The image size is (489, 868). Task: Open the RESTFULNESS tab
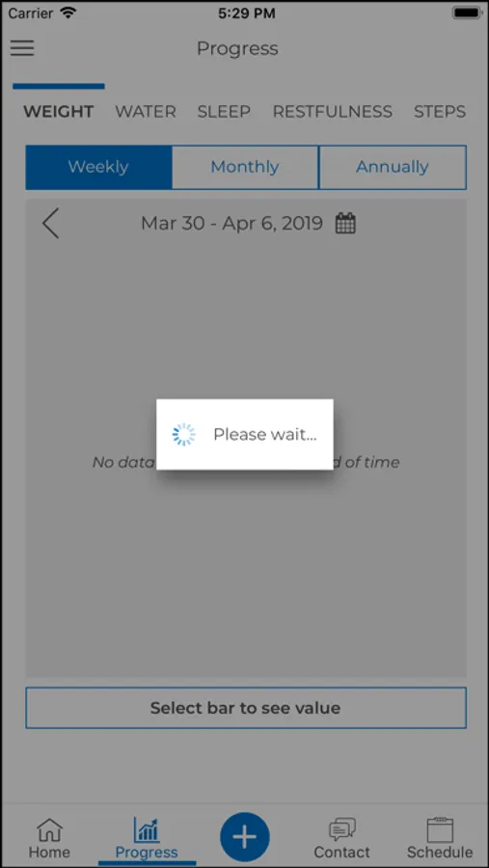pyautogui.click(x=333, y=111)
